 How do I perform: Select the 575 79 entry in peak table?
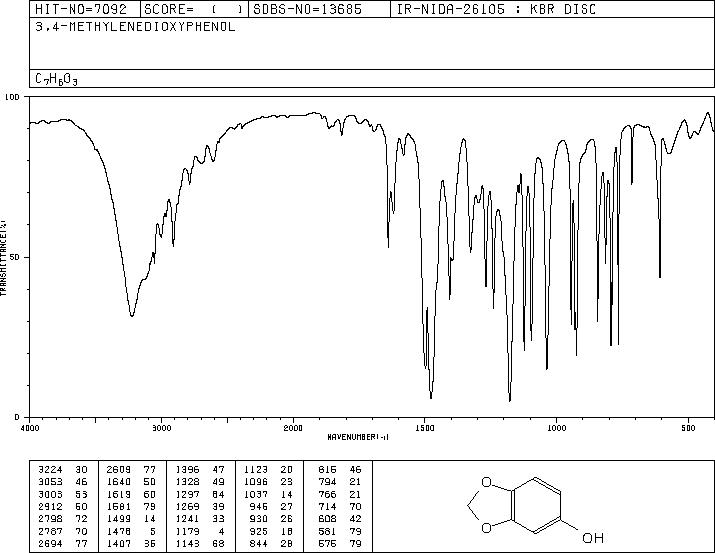(x=339, y=543)
